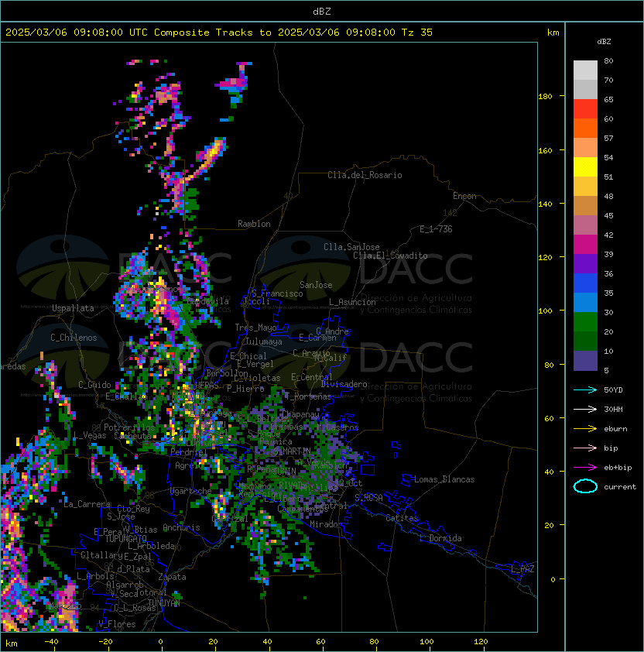The height and width of the screenshot is (652, 644).
Task: Click the 'Uspallata' place label on the map
Action: [x=74, y=308]
